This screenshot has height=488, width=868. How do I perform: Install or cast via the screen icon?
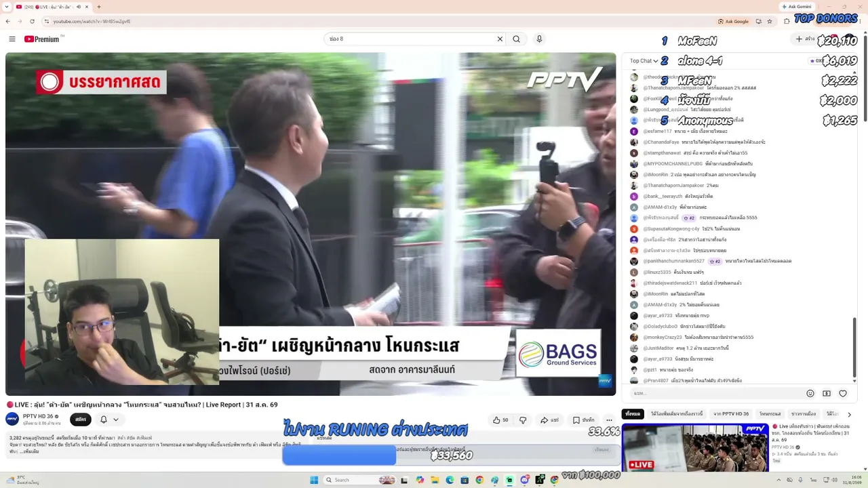click(x=758, y=21)
